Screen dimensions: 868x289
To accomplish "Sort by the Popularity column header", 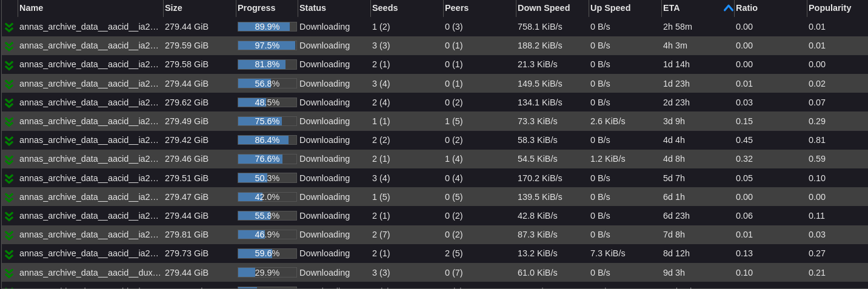I will (x=829, y=8).
